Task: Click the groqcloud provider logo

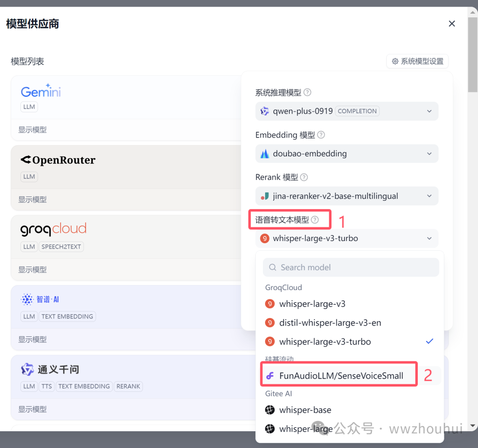Action: coord(54,229)
